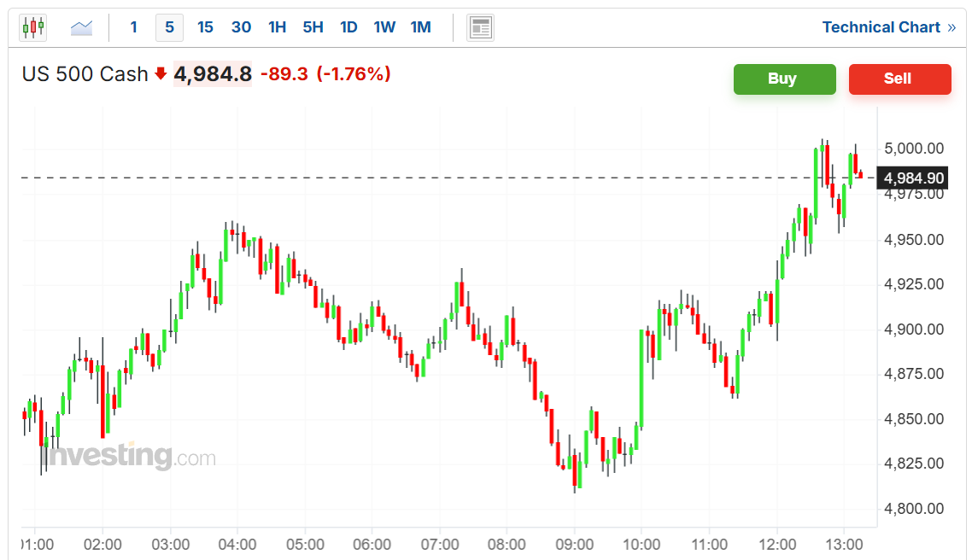Click the red Sell button

coord(900,79)
